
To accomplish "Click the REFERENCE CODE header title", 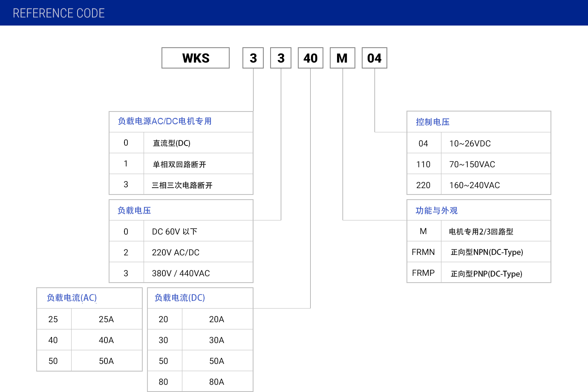I will pyautogui.click(x=59, y=13).
